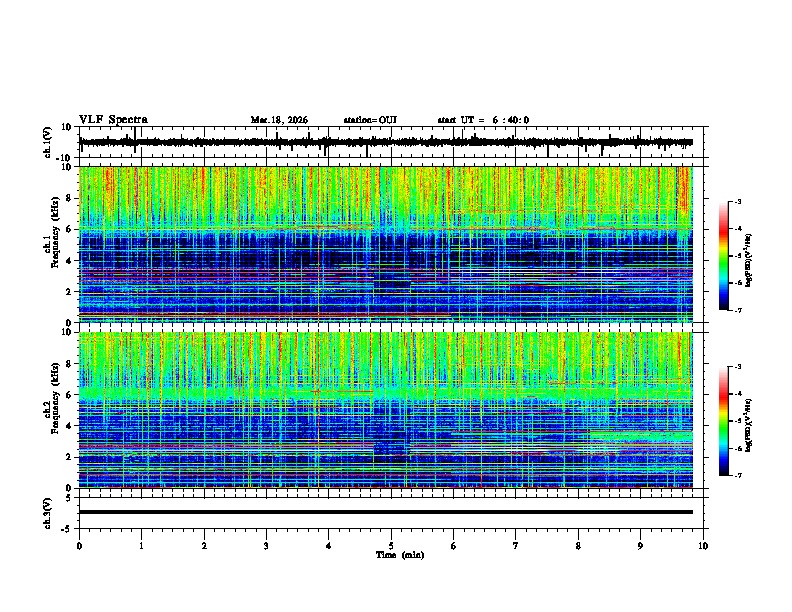The height and width of the screenshot is (612, 792).
Task: Click the ch.2 'Frequency (kHz)' axis label
Action: 55,398
